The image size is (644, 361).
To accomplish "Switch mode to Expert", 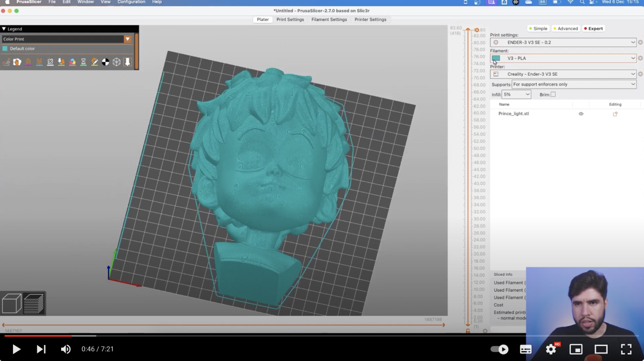I will click(593, 28).
